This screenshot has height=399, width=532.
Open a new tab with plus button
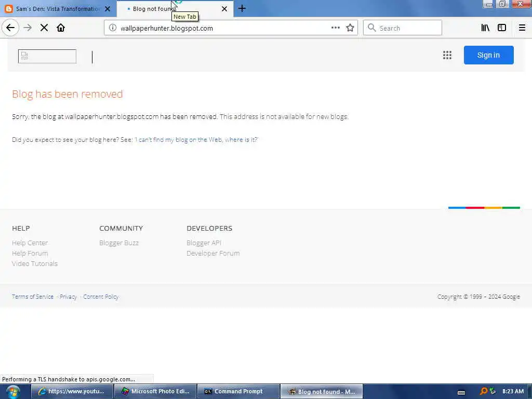(x=242, y=8)
